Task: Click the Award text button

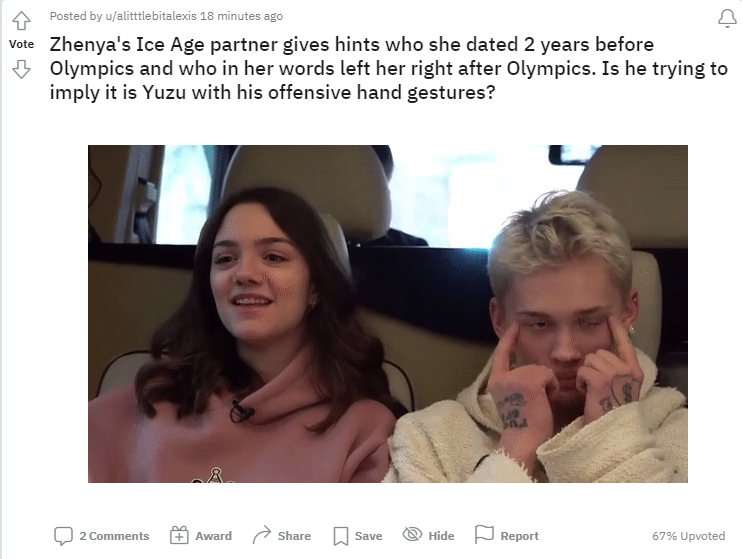Action: click(213, 536)
